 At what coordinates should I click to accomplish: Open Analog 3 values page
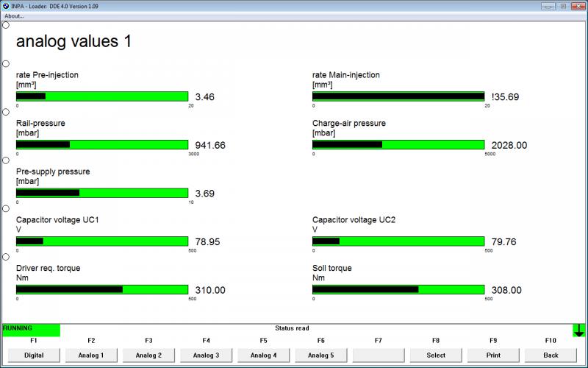tap(206, 355)
